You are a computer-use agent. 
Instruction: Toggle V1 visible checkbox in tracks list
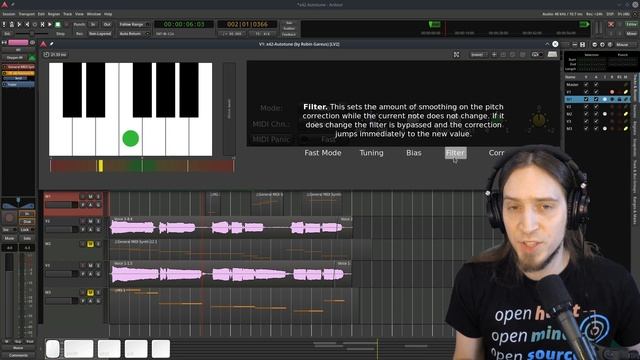pyautogui.click(x=586, y=92)
